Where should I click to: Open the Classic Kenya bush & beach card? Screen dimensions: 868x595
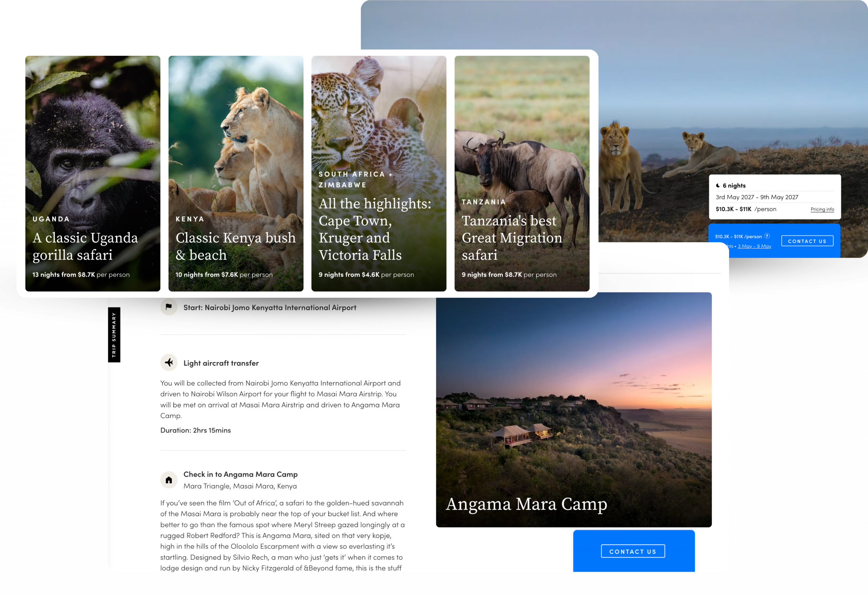[x=236, y=174]
